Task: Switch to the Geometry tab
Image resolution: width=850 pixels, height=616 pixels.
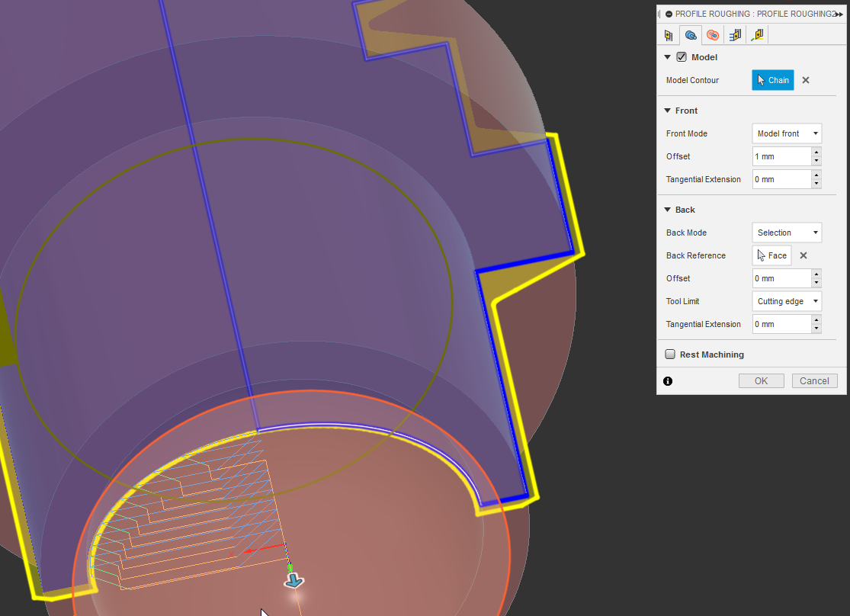Action: 691,35
